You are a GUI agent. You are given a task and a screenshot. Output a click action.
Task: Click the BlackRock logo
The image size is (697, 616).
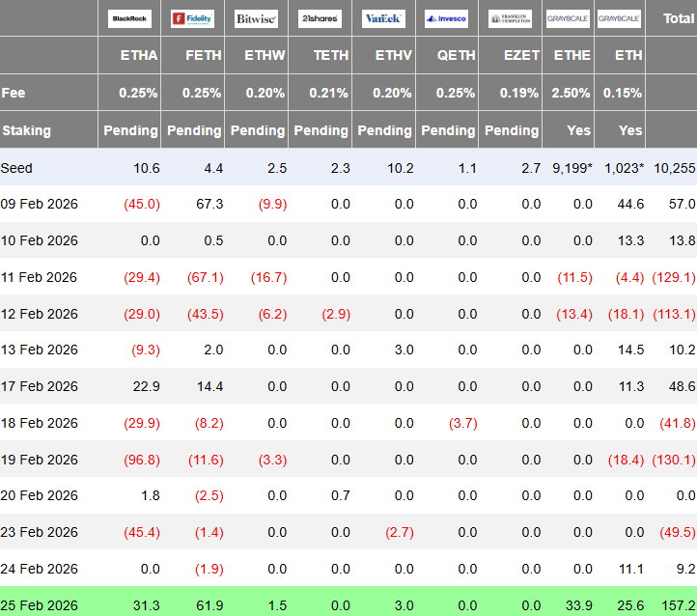click(x=129, y=18)
